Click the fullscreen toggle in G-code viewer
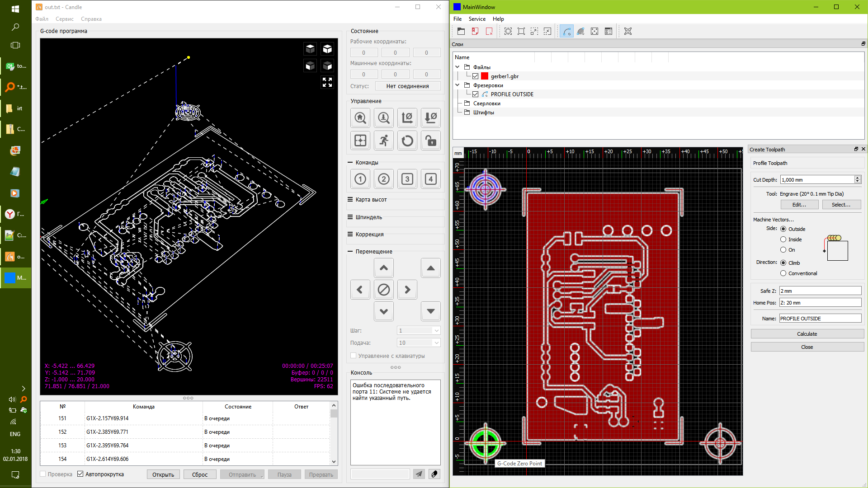This screenshot has height=488, width=868. 327,82
